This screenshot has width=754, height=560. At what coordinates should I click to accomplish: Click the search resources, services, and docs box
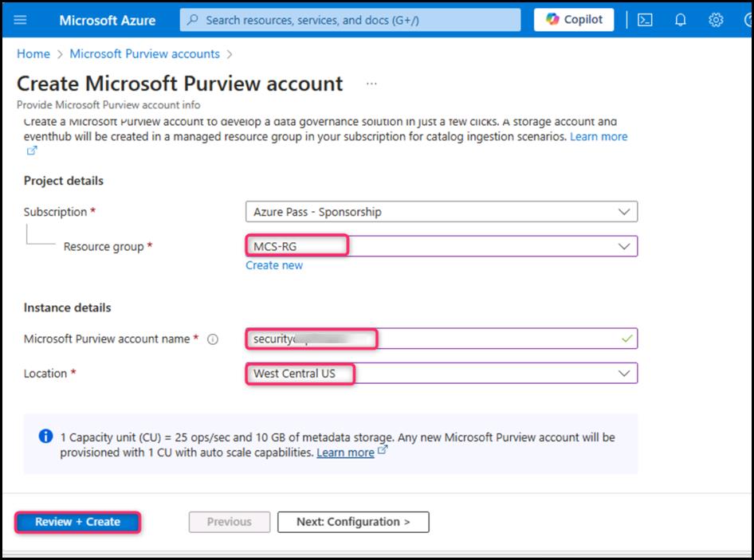click(x=351, y=20)
